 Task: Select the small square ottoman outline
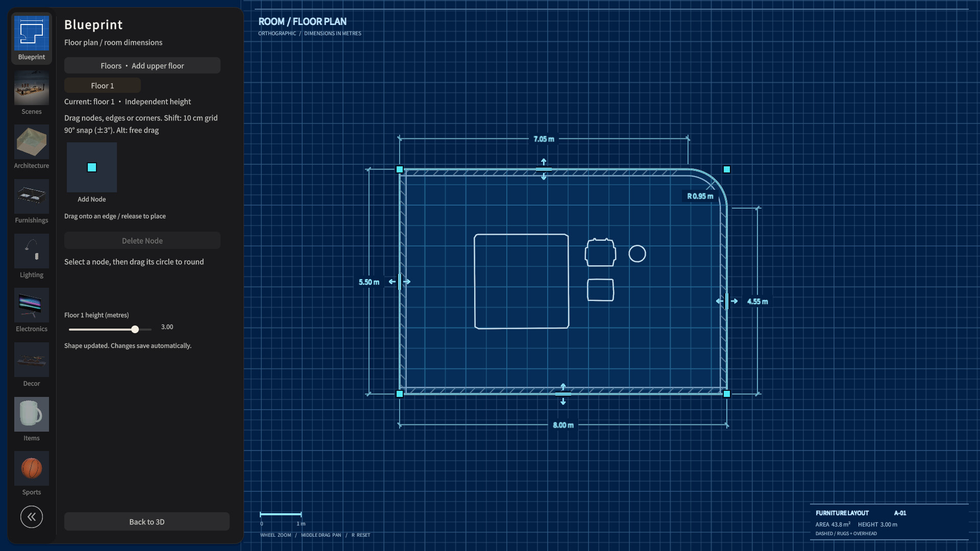point(600,290)
